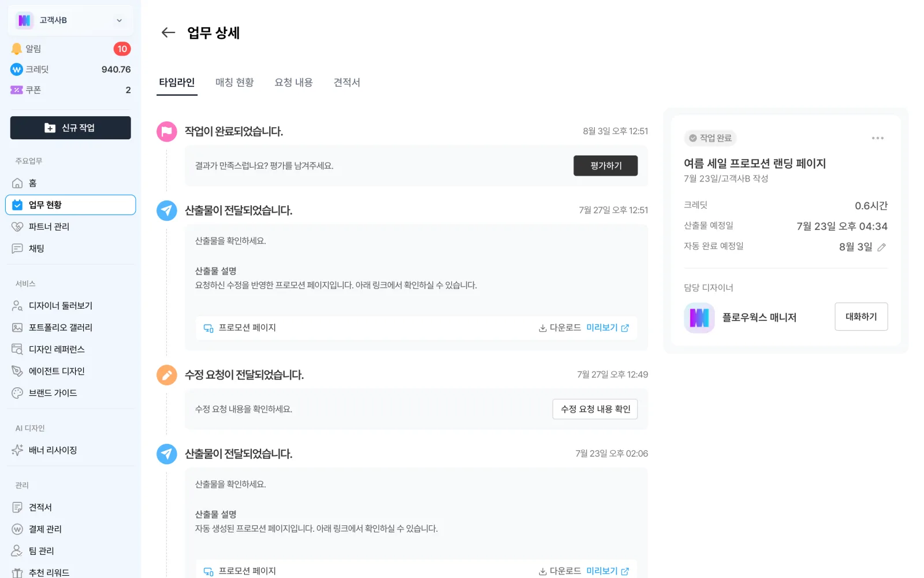Open the three-dot menu on task card

tap(878, 138)
